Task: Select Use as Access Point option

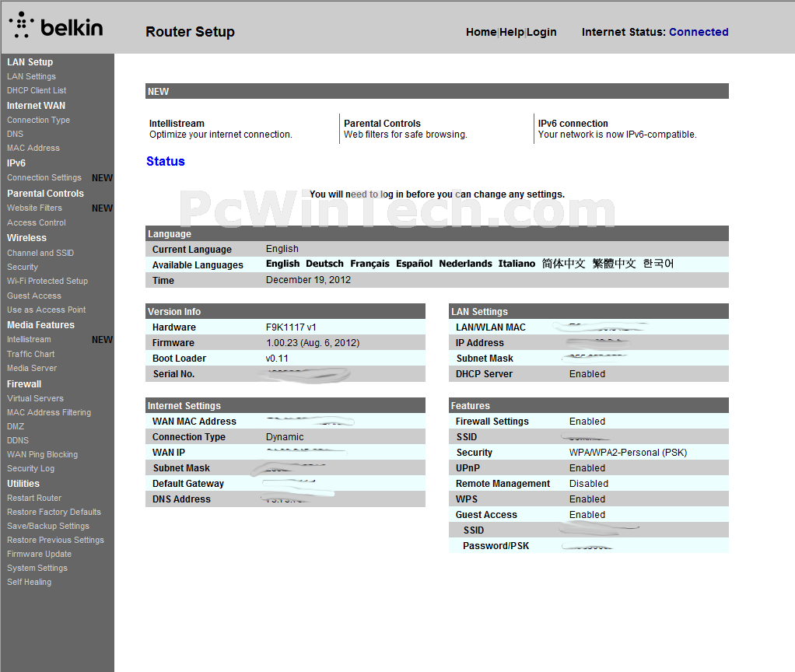Action: pyautogui.click(x=46, y=310)
